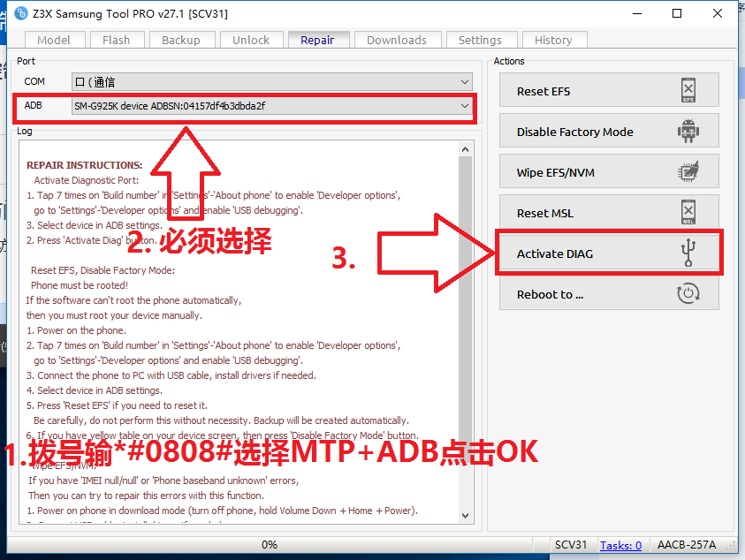Click the log scrollbar down arrow
Image resolution: width=745 pixels, height=560 pixels.
465,515
